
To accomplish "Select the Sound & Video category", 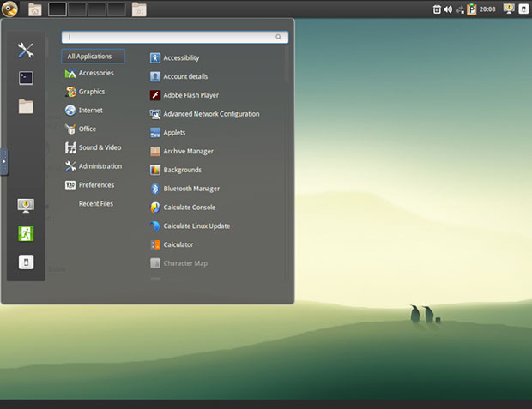I will pyautogui.click(x=94, y=147).
